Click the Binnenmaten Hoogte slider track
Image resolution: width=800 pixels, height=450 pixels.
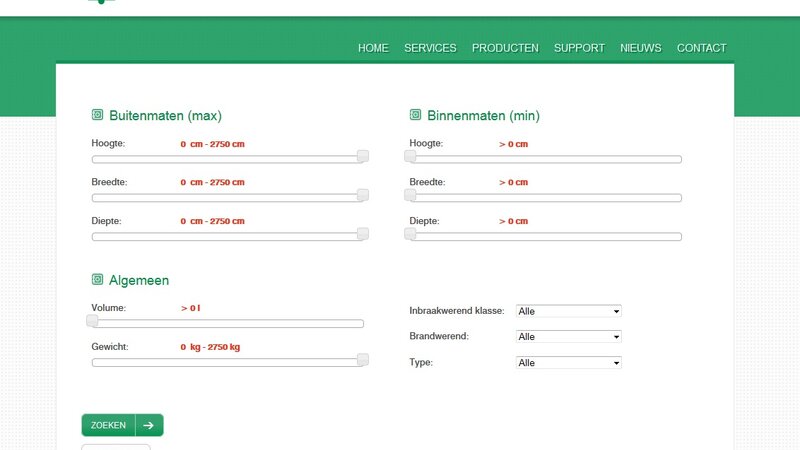click(x=545, y=159)
